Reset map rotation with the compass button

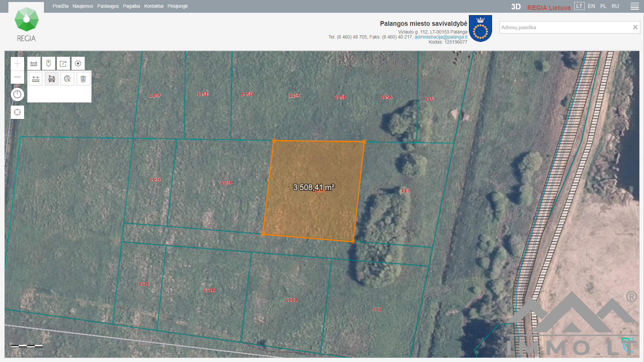pyautogui.click(x=17, y=95)
